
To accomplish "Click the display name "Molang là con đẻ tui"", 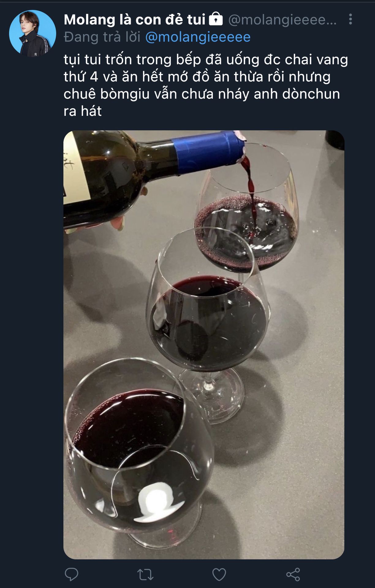I will [x=134, y=20].
